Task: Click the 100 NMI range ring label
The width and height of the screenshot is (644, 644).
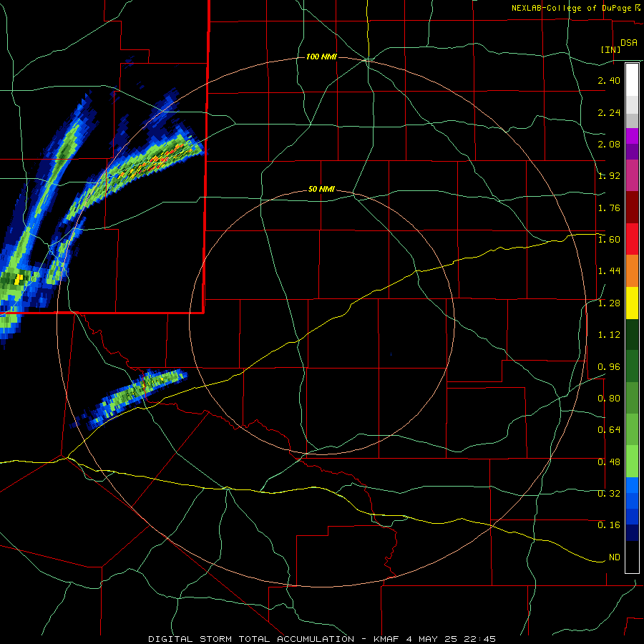Action: click(x=321, y=57)
